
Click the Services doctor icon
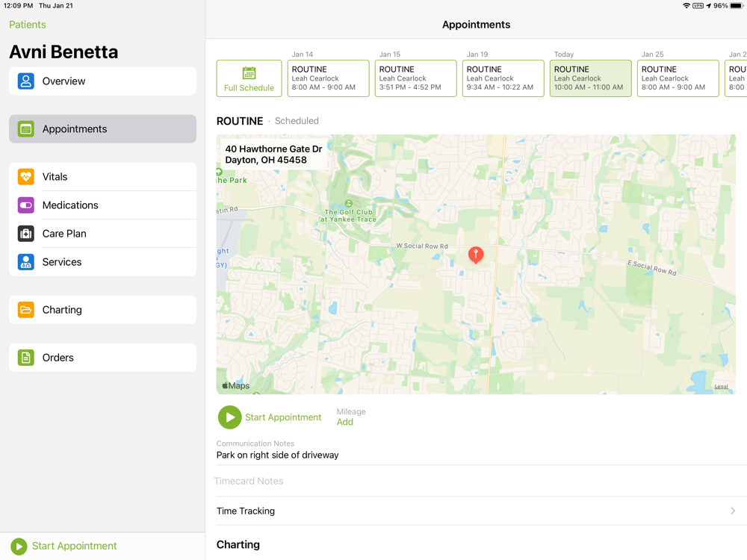tap(25, 262)
